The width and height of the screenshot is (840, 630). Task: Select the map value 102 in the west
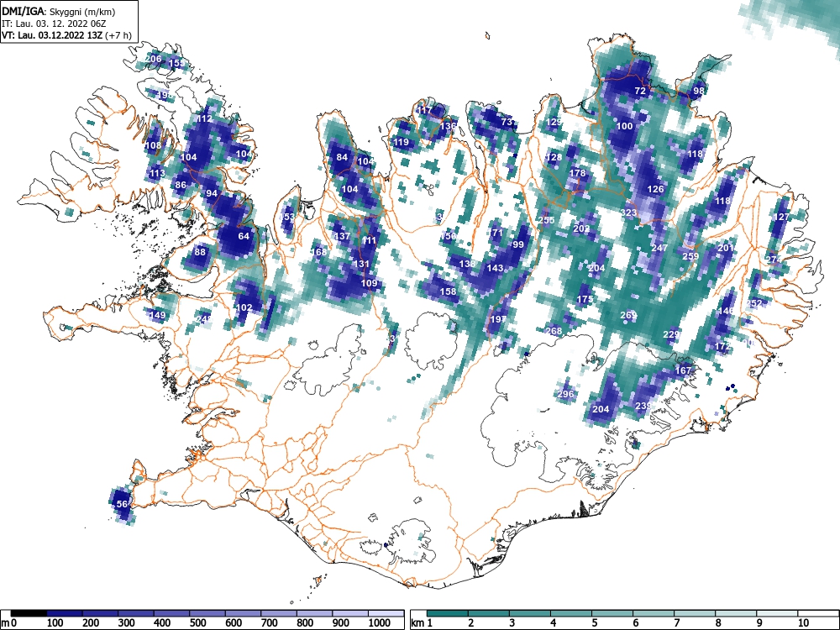[x=244, y=307]
